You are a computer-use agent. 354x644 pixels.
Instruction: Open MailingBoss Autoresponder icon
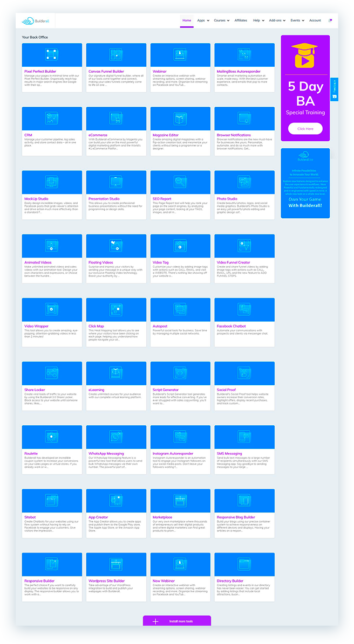tap(244, 54)
